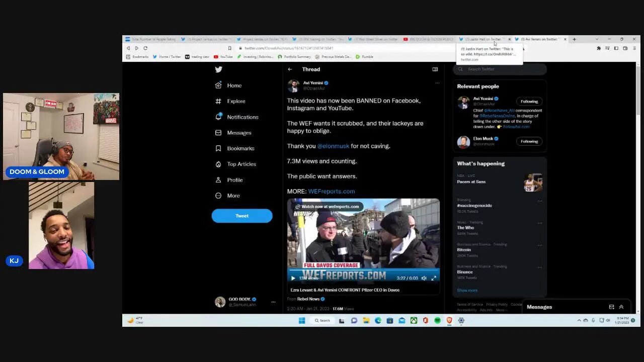Viewport: 644px width, 362px height.
Task: Click the taskbar Search box
Action: (323, 320)
